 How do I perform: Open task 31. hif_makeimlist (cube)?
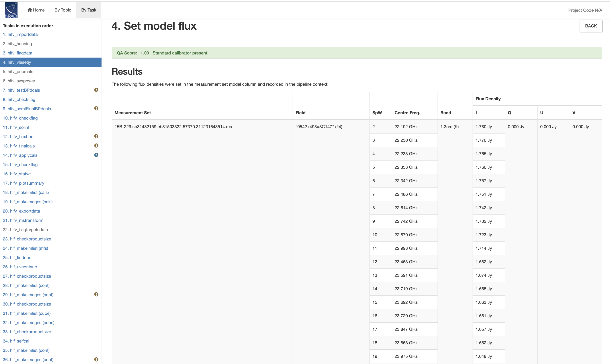(x=27, y=314)
